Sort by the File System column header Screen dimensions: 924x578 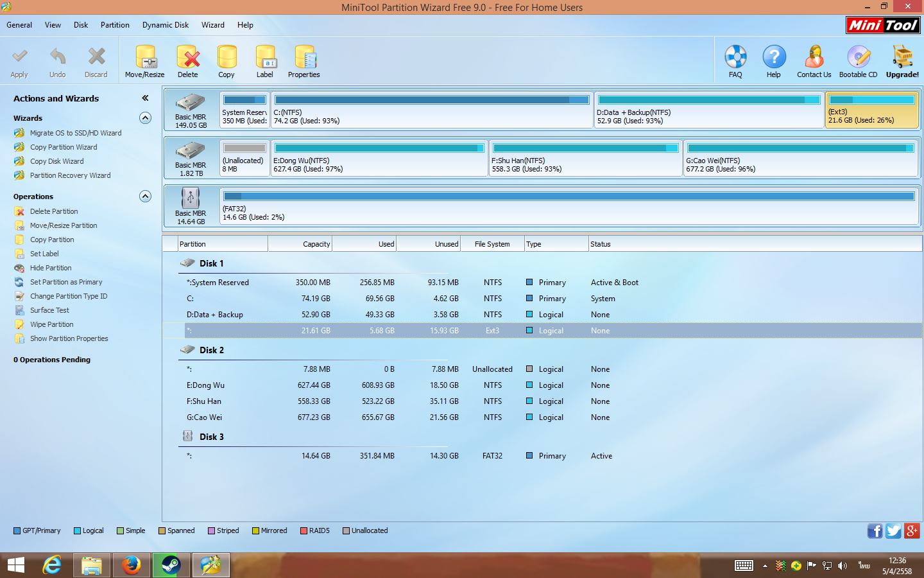coord(492,244)
